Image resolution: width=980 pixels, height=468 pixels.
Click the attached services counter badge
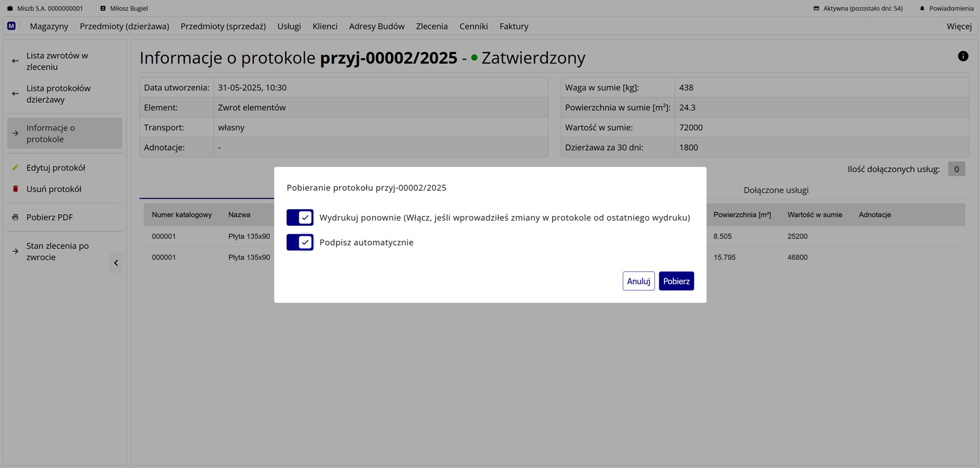tap(957, 169)
